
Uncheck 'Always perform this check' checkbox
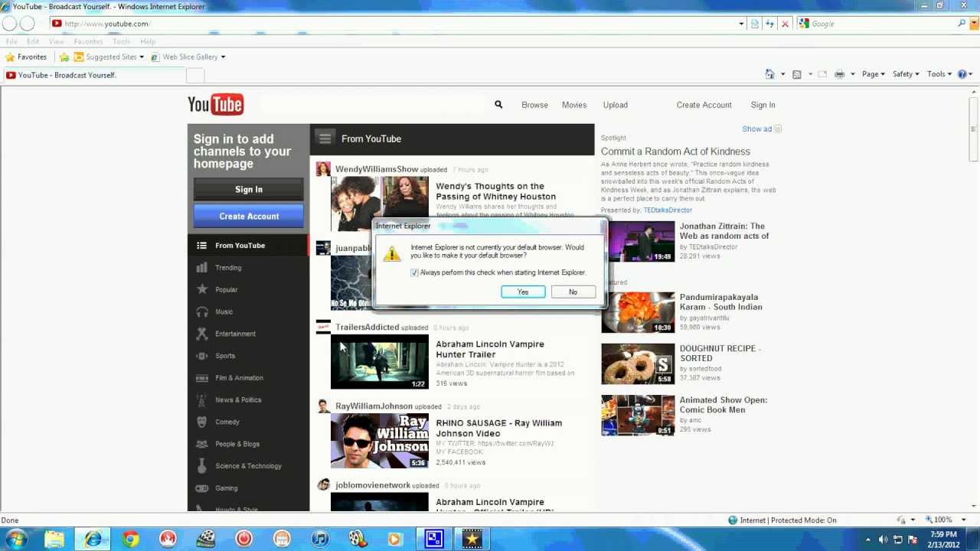tap(415, 272)
